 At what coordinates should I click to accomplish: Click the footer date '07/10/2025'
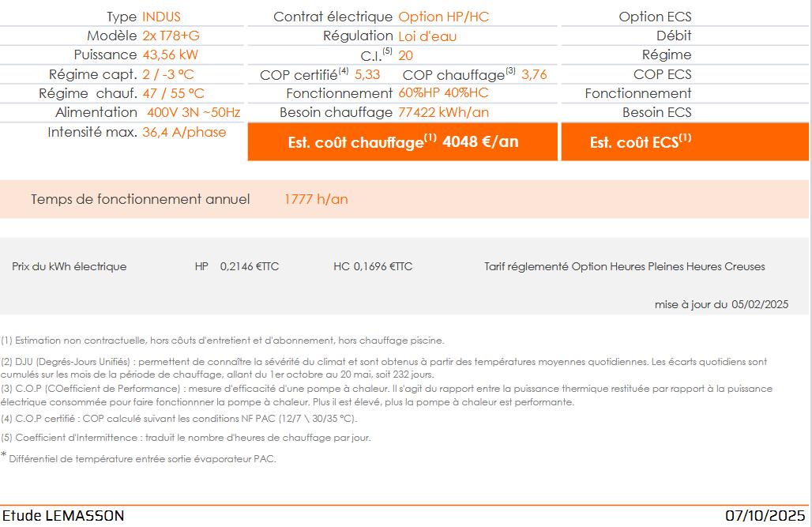765,516
